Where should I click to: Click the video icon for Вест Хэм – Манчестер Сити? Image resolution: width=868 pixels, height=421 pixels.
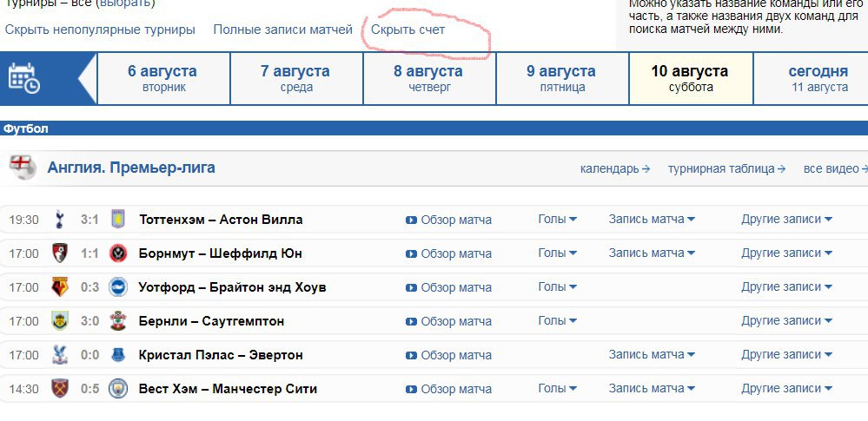pos(411,389)
